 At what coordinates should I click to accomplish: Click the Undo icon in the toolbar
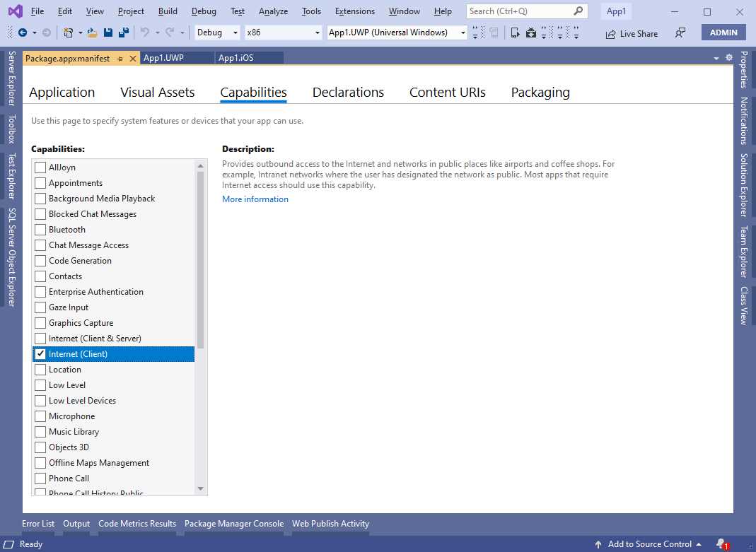(145, 33)
